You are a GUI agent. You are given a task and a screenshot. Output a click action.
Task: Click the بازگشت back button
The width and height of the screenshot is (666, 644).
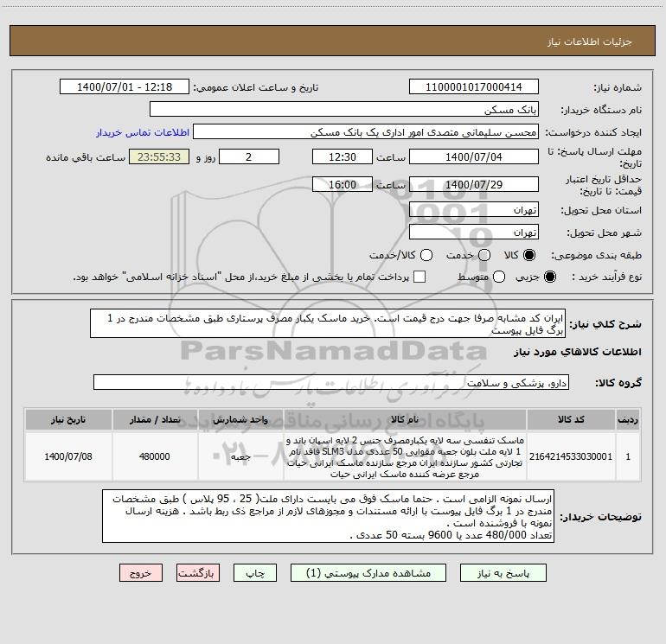pyautogui.click(x=198, y=573)
